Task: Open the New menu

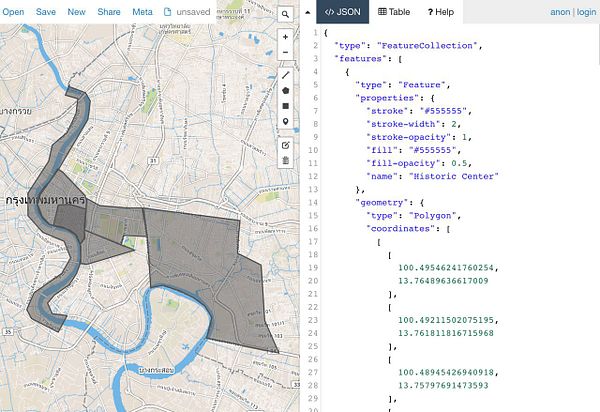Action: tap(77, 12)
